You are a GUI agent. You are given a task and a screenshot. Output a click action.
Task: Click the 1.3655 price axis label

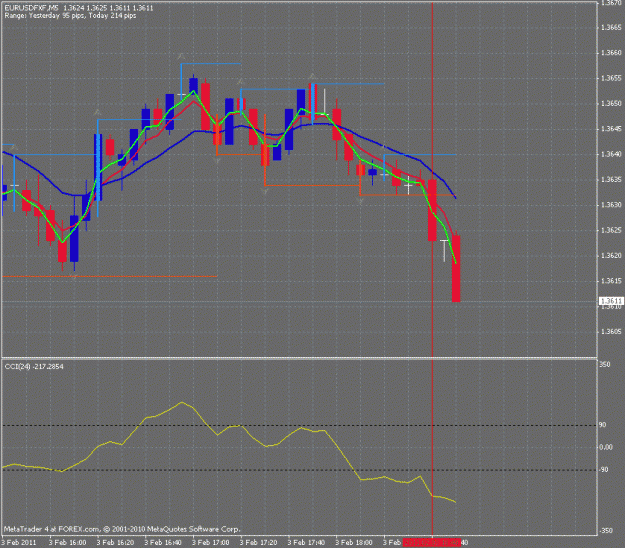pyautogui.click(x=611, y=78)
